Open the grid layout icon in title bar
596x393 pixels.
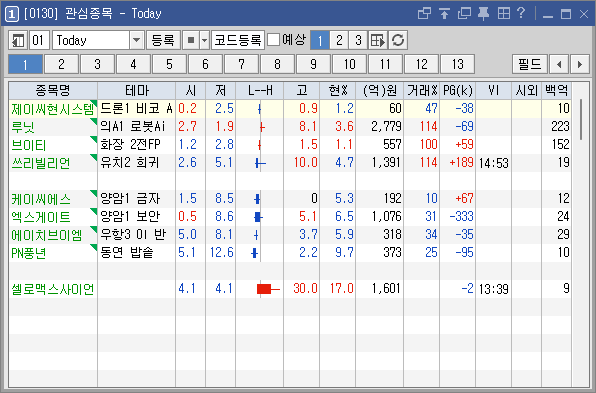(504, 14)
